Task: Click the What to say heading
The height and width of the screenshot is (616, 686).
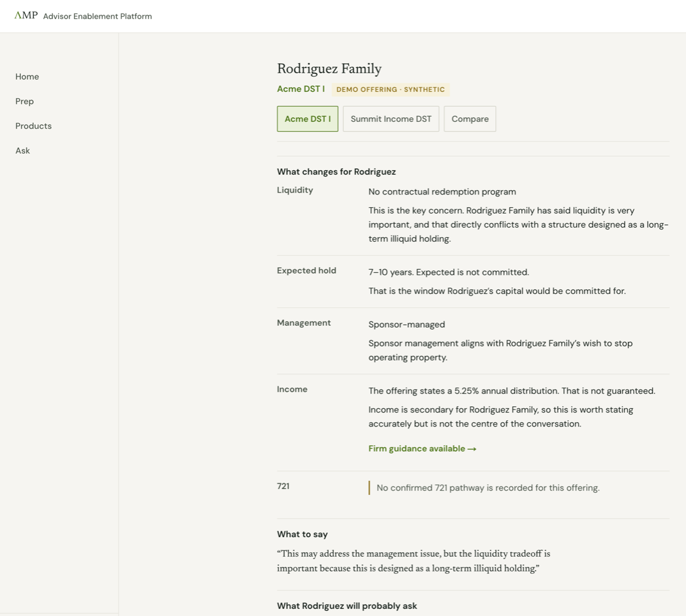Action: (302, 534)
